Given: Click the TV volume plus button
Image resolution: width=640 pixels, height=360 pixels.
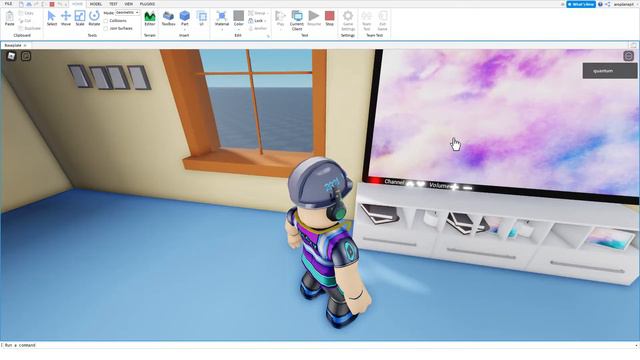Looking at the screenshot, I should click(x=455, y=187).
